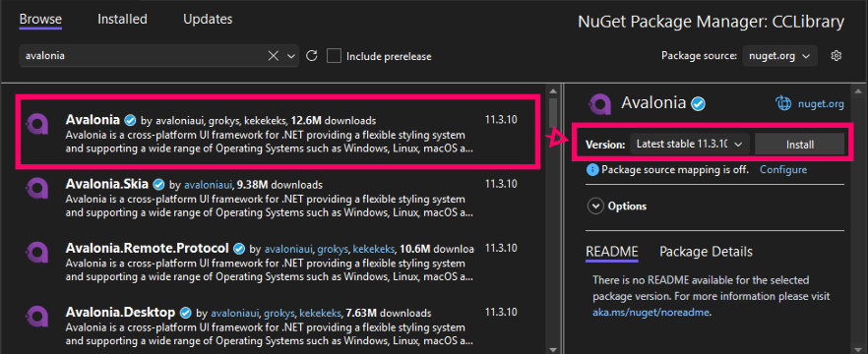Click the package source mapping info icon

pyautogui.click(x=592, y=170)
